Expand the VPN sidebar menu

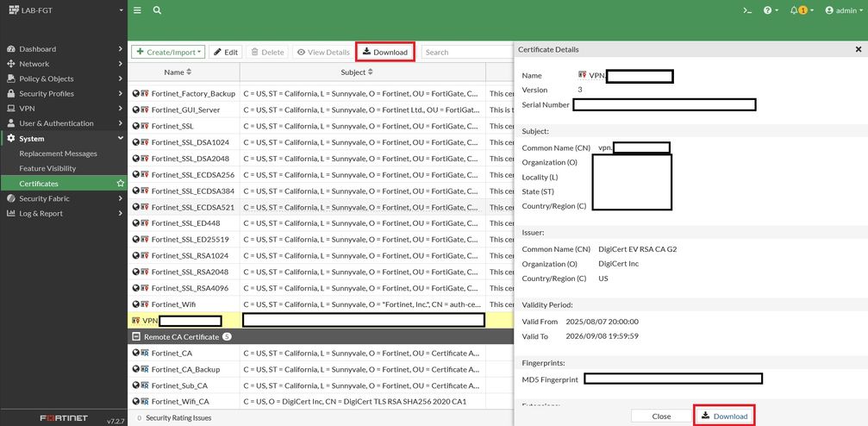click(64, 109)
